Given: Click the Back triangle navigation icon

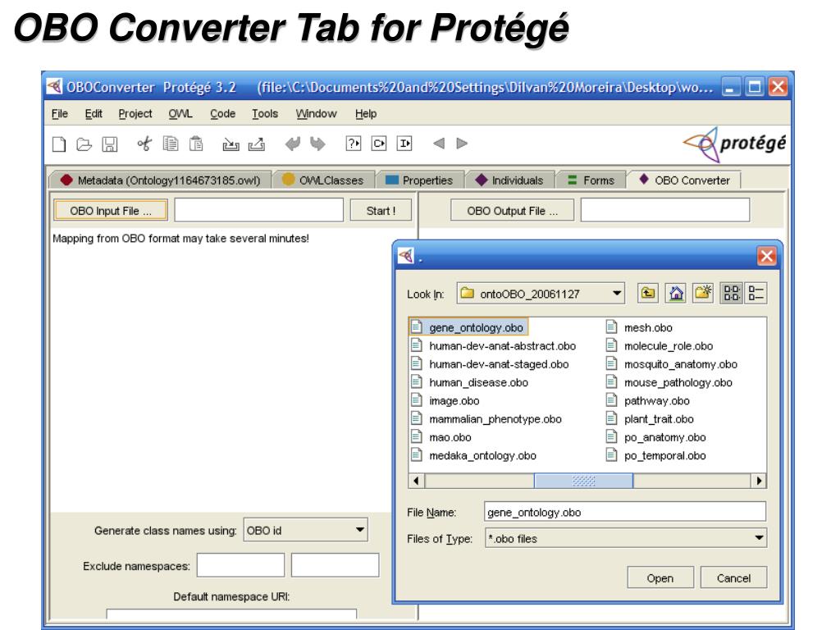Looking at the screenshot, I should pos(439,144).
